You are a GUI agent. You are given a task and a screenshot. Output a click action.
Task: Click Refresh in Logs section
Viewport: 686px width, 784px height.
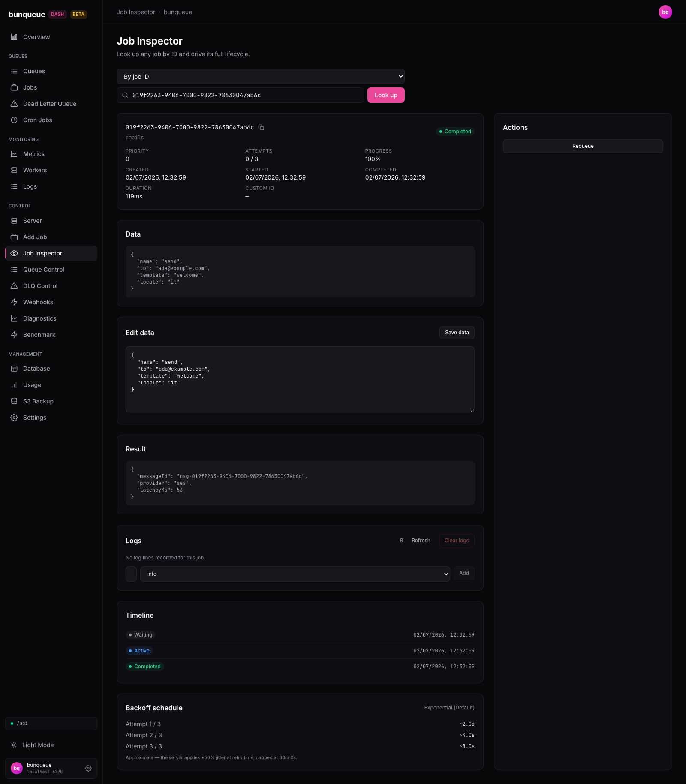pyautogui.click(x=421, y=541)
